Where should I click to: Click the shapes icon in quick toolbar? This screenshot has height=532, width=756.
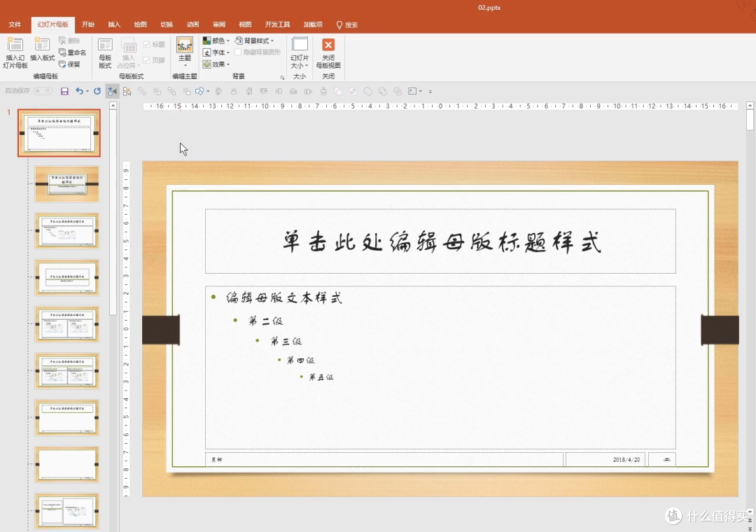(x=199, y=91)
